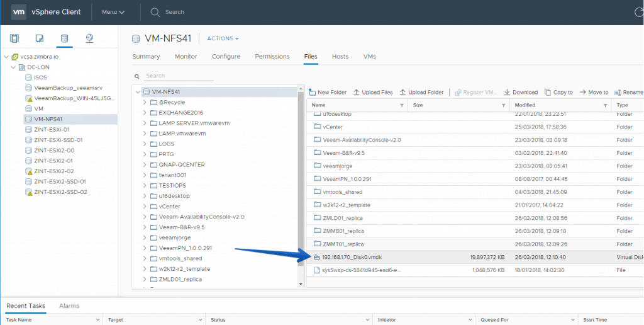The image size is (644, 325).
Task: Switch to the Permissions tab
Action: 272,56
